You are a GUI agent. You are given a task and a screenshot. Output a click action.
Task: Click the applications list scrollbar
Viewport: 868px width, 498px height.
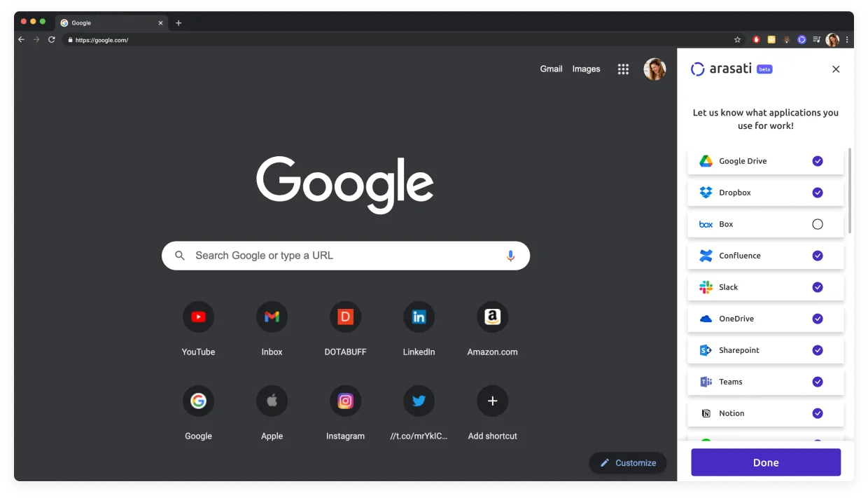click(x=850, y=191)
